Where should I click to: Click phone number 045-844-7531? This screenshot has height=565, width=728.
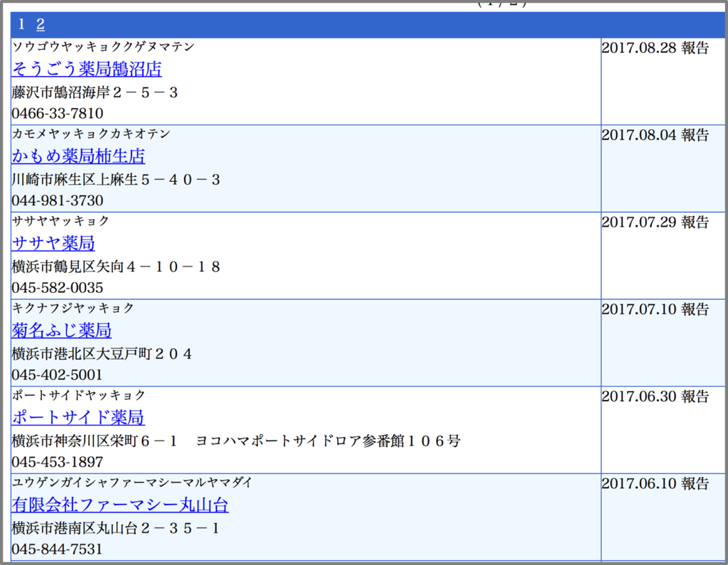pos(57,549)
